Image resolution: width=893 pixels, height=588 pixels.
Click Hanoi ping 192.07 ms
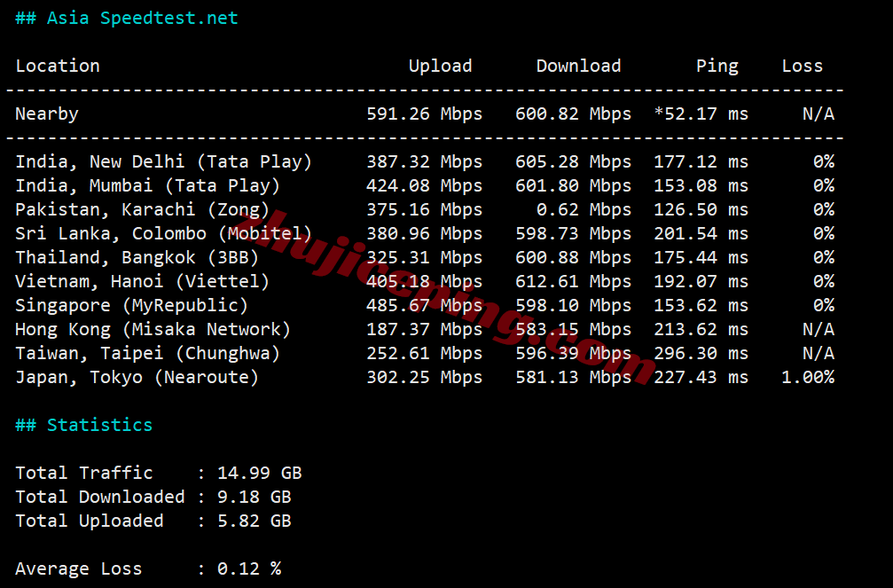pyautogui.click(x=701, y=281)
